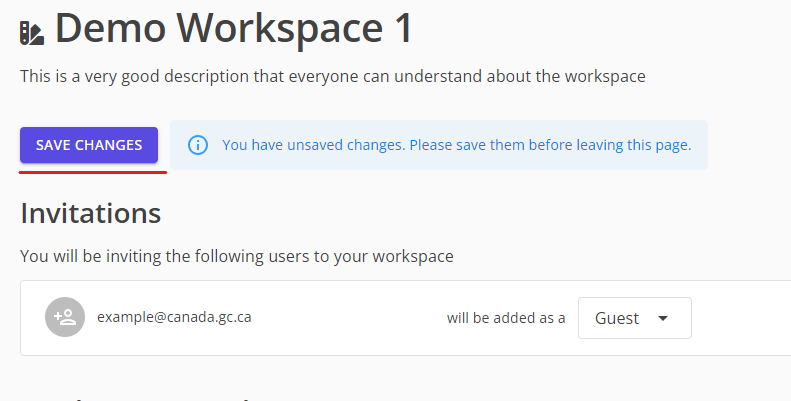Select the workspace description text
The height and width of the screenshot is (401, 791).
coord(332,75)
